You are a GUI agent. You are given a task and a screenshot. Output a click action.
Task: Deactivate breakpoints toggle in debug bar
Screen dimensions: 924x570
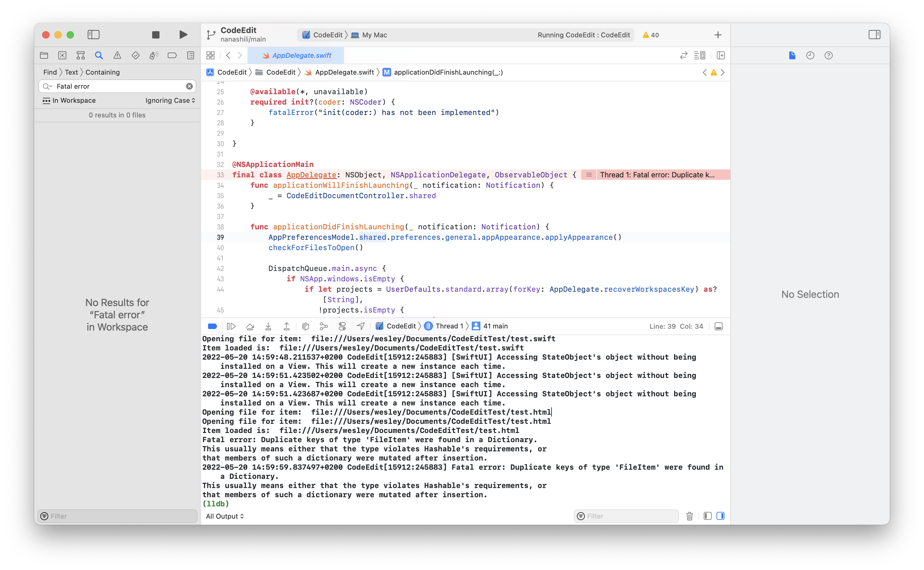tap(212, 326)
